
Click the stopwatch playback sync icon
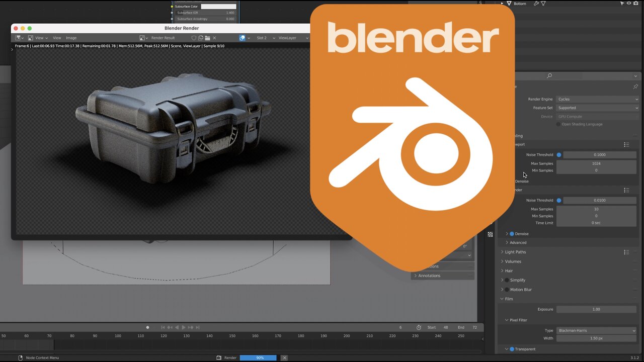tap(419, 327)
